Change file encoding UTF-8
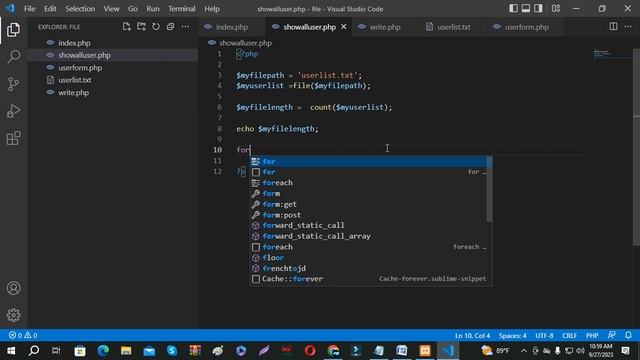640x360 pixels. point(544,336)
